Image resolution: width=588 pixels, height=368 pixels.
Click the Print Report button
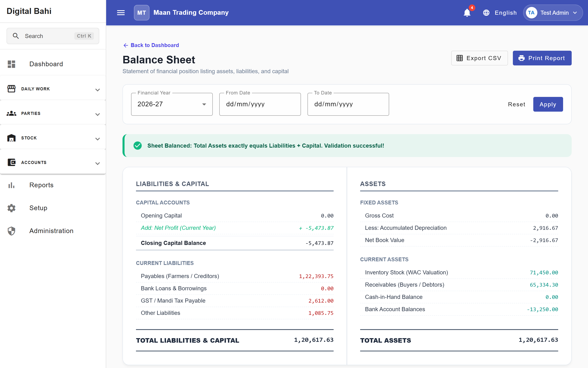[542, 58]
